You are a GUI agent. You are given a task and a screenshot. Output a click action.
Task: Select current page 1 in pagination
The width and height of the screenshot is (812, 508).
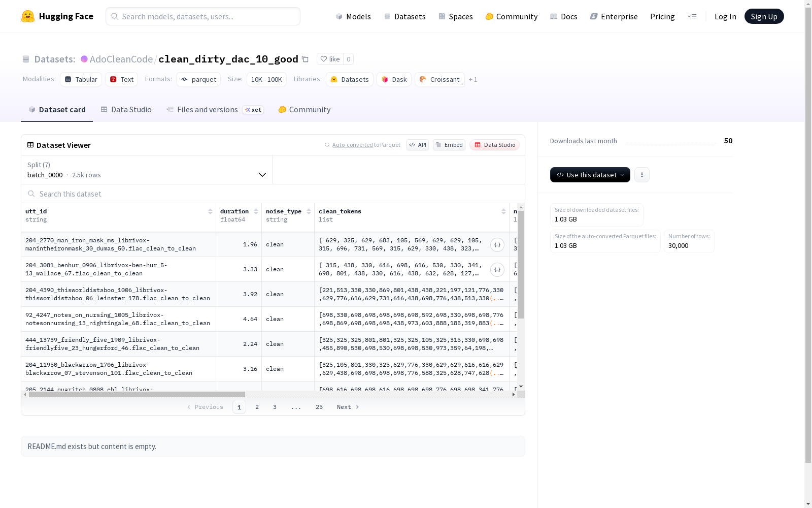coord(239,407)
